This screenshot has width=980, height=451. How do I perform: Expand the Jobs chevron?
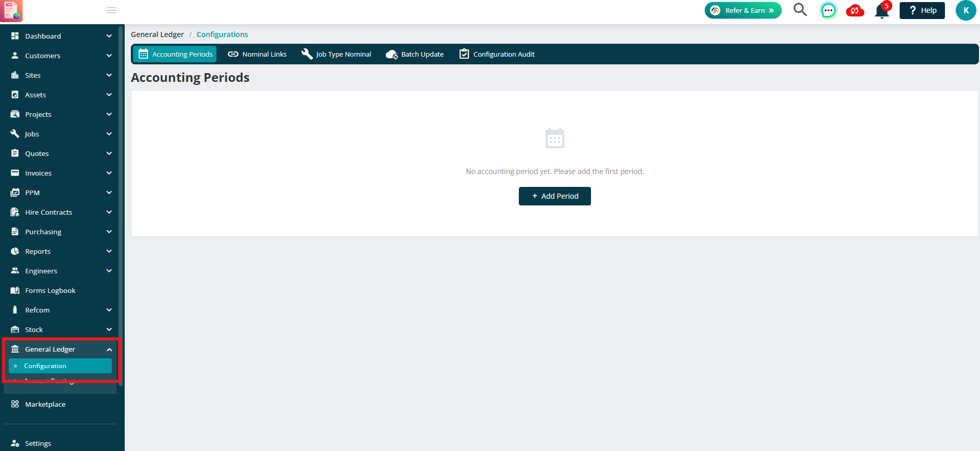[x=109, y=134]
